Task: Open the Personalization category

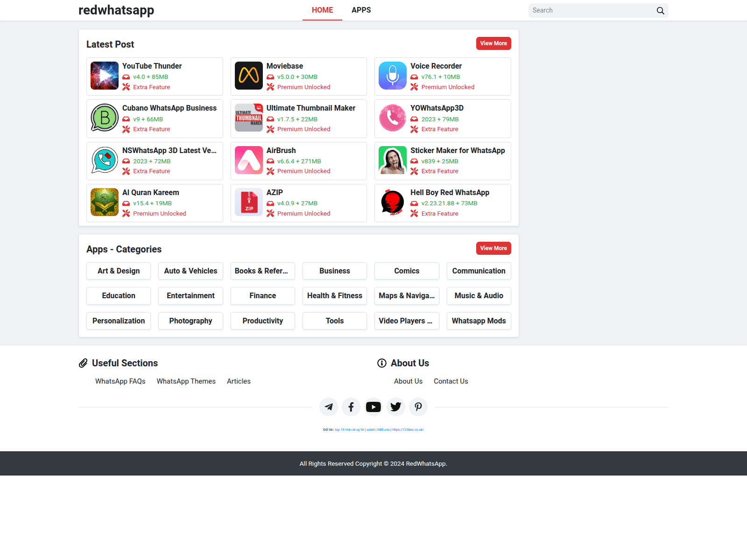Action: 119,321
